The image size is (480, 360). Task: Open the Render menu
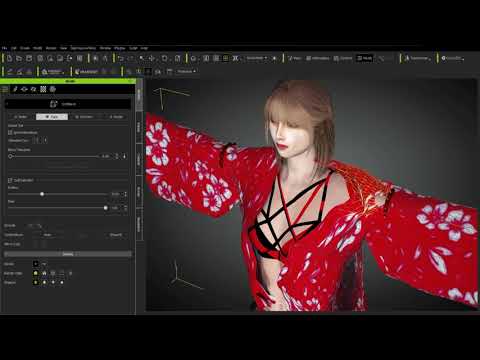(51, 48)
